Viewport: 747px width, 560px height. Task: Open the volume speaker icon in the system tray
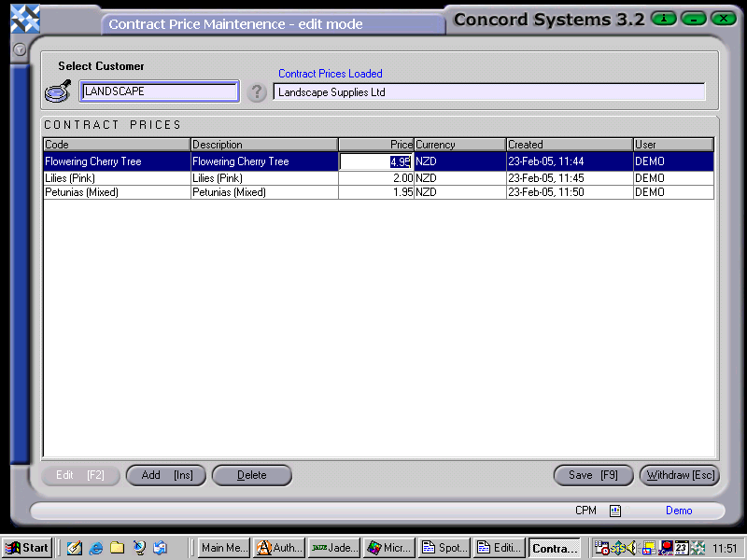[x=631, y=548]
